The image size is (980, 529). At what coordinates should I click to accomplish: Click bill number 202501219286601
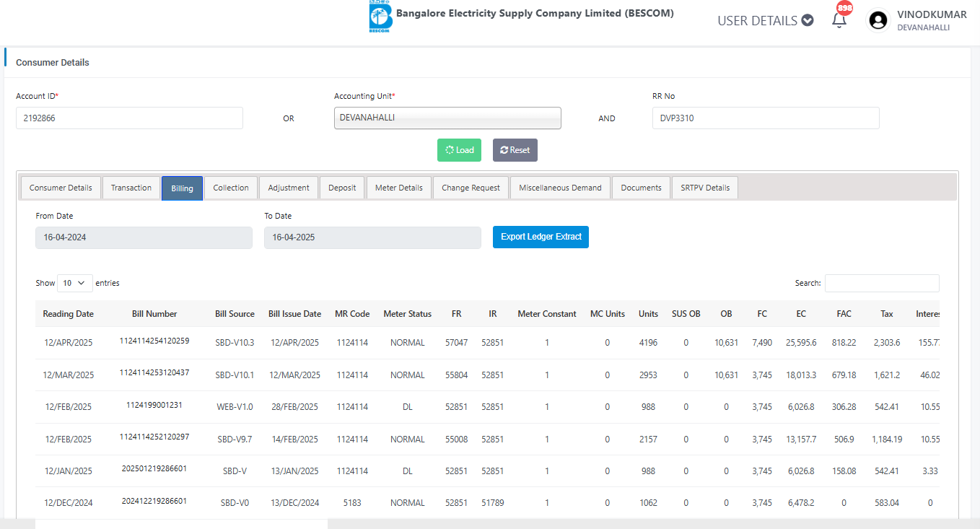point(154,468)
